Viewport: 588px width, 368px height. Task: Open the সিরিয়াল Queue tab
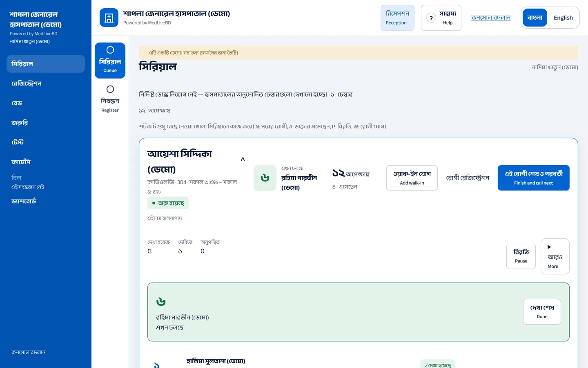click(110, 61)
